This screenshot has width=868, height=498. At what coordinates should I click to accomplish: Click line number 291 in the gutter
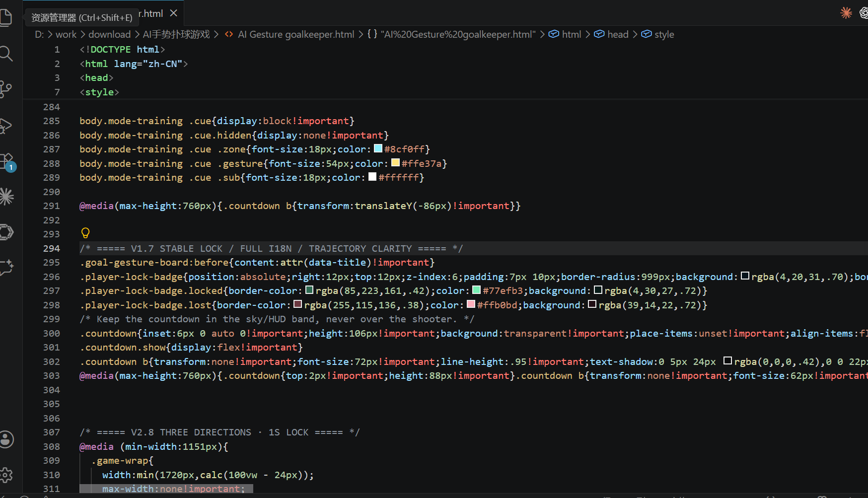click(52, 206)
